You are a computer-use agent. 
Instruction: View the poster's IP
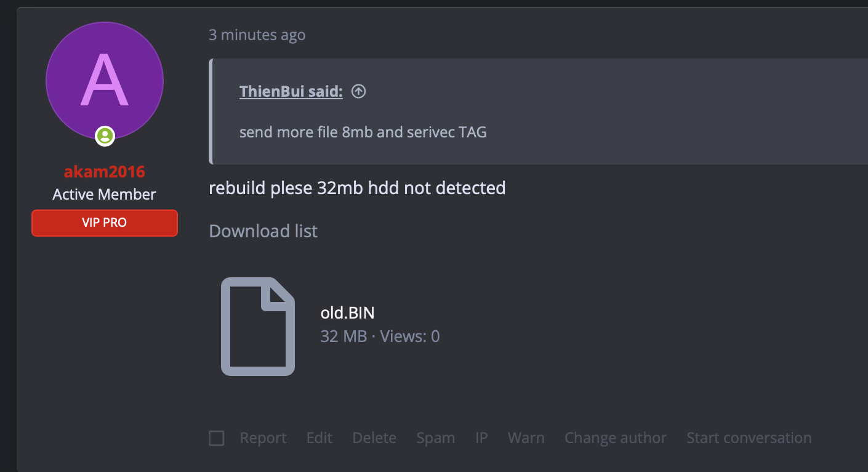[481, 438]
